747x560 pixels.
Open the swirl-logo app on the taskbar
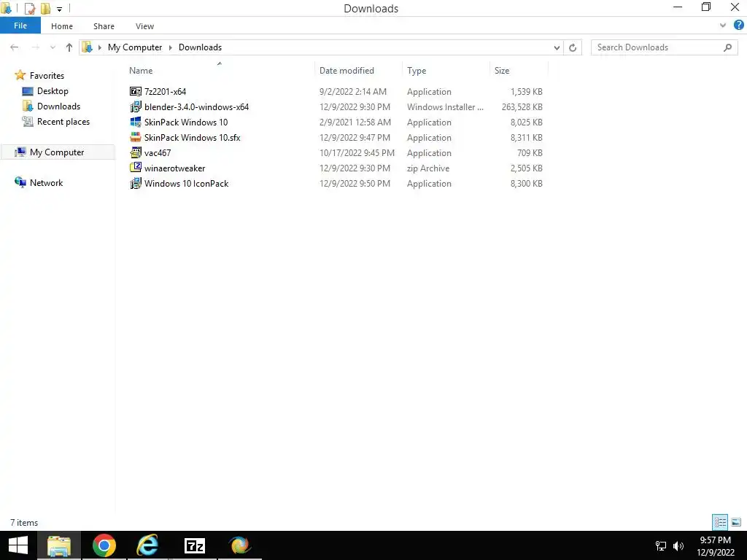(x=239, y=545)
